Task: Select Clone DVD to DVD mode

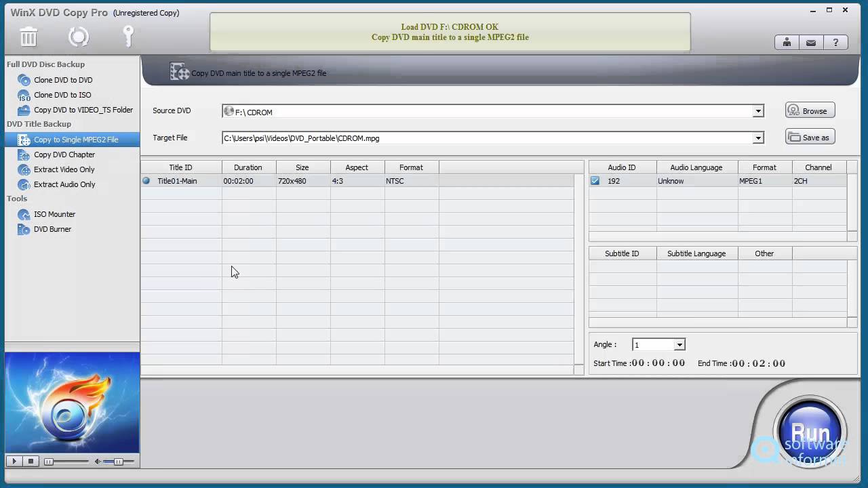Action: click(63, 80)
